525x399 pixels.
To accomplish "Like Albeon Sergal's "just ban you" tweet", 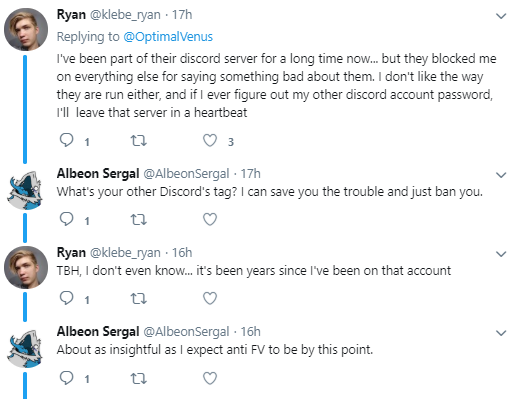I will (x=210, y=220).
